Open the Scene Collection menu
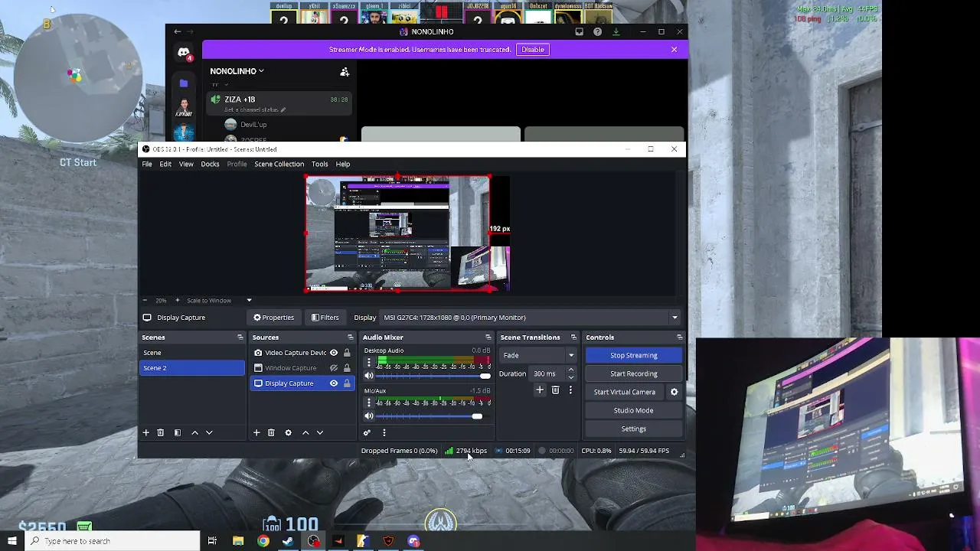980x551 pixels. pos(279,164)
